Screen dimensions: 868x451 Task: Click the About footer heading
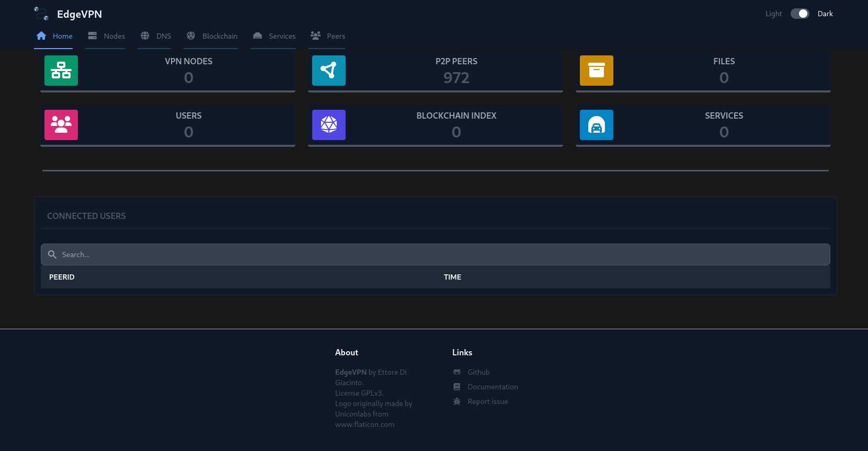click(x=347, y=352)
